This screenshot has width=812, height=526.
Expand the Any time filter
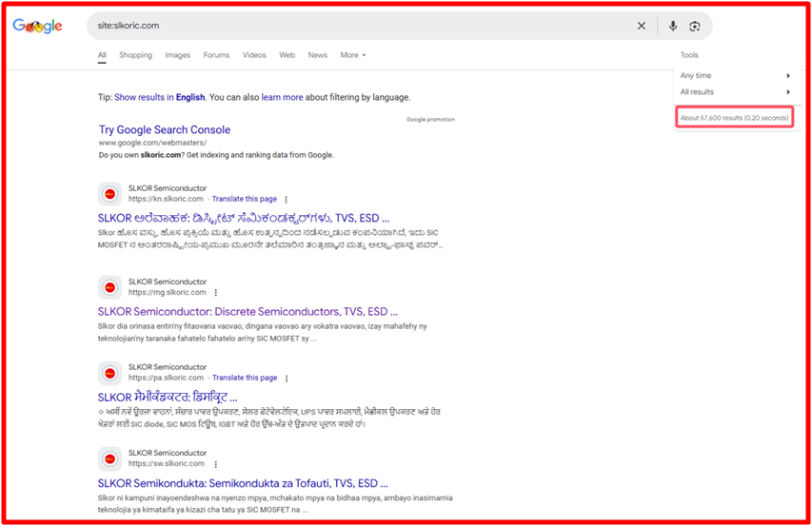click(733, 75)
